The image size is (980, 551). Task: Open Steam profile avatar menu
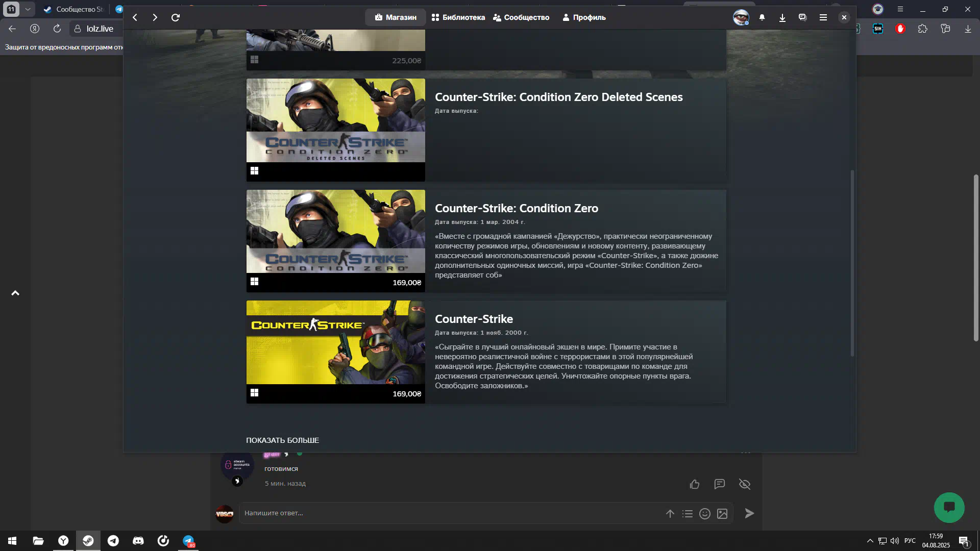tap(741, 17)
